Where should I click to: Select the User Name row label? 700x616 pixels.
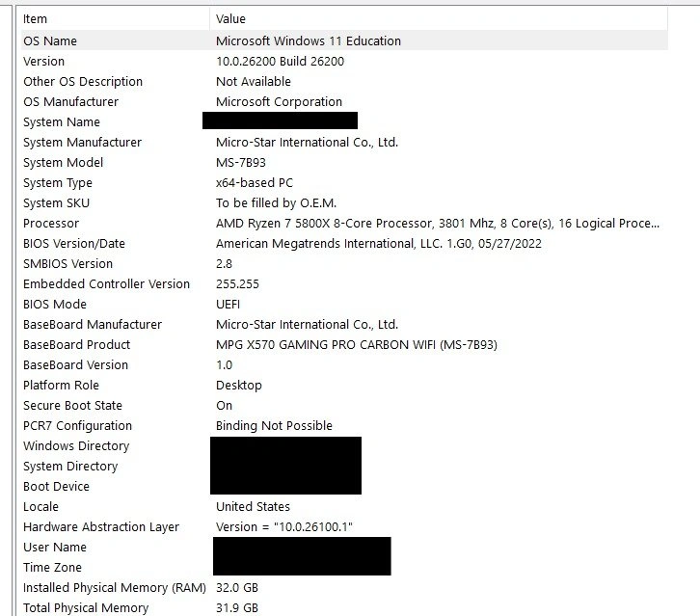55,548
